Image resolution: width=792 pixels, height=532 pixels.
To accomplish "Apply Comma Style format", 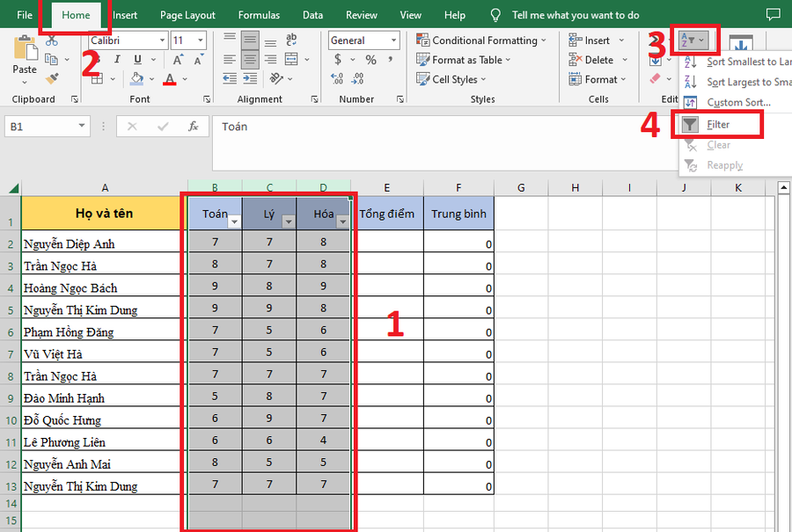I will (391, 60).
